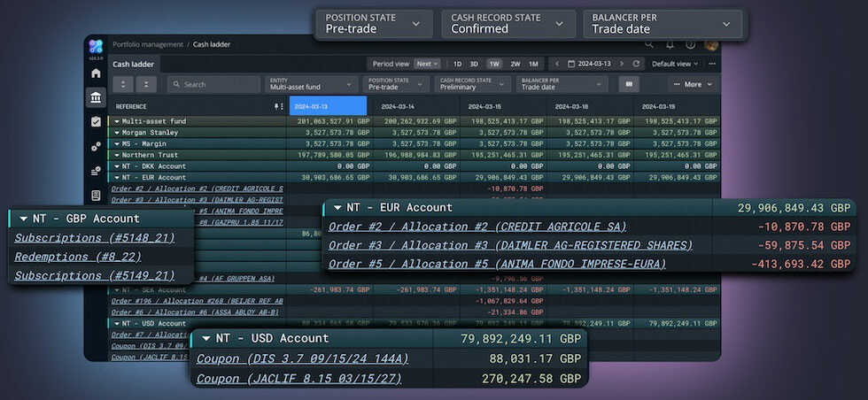The image size is (868, 400).
Task: Open the notifications bell icon
Action: pyautogui.click(x=670, y=45)
